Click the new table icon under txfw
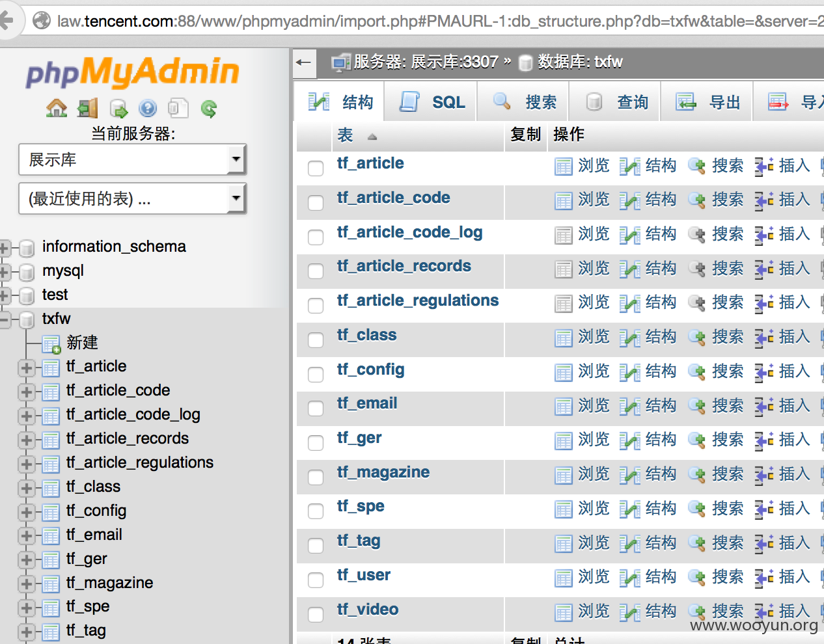824x644 pixels. coord(51,344)
